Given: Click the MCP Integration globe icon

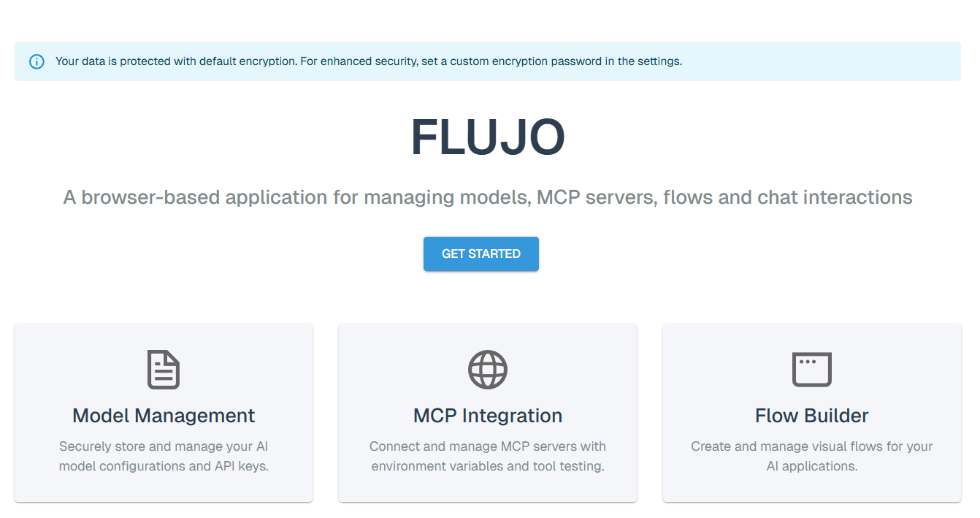Looking at the screenshot, I should click(x=488, y=370).
